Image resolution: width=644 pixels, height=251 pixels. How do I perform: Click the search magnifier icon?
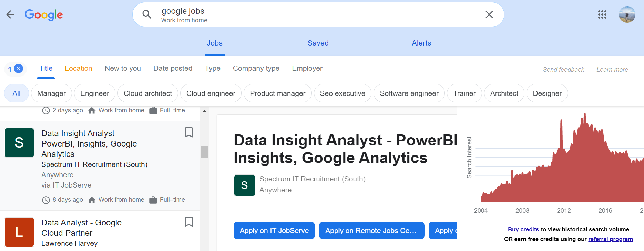coord(147,14)
